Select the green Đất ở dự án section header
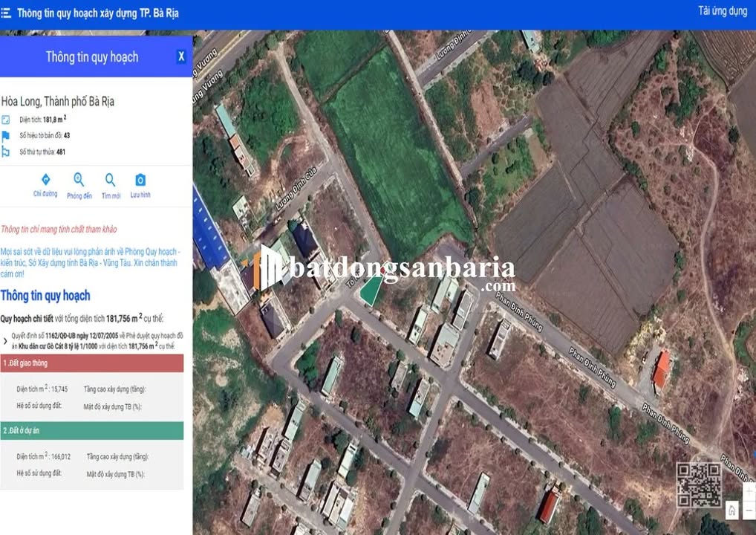 click(x=92, y=430)
